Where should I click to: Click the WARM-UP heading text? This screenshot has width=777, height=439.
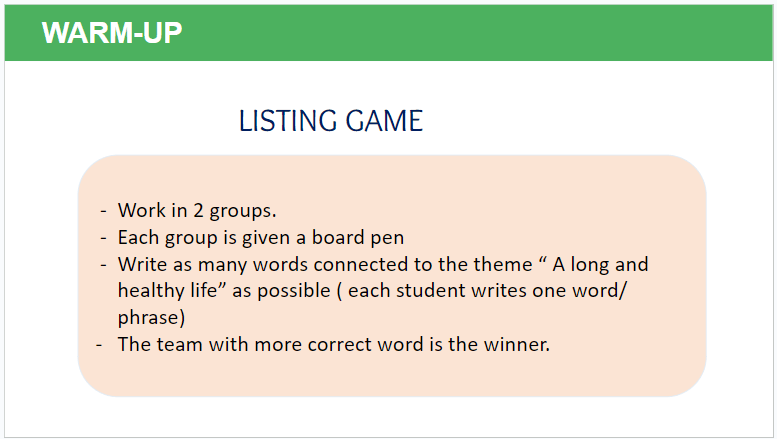pyautogui.click(x=112, y=33)
